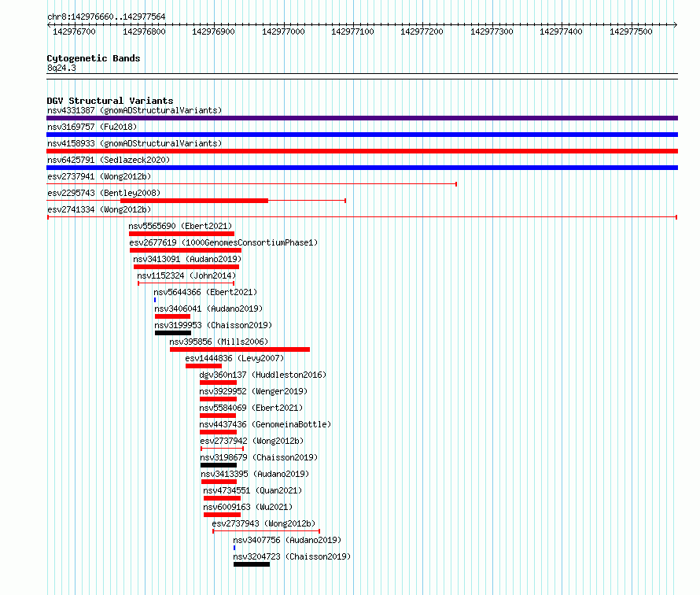The height and width of the screenshot is (595, 700).
Task: Click the thin red line under esv2737941
Action: (x=252, y=184)
